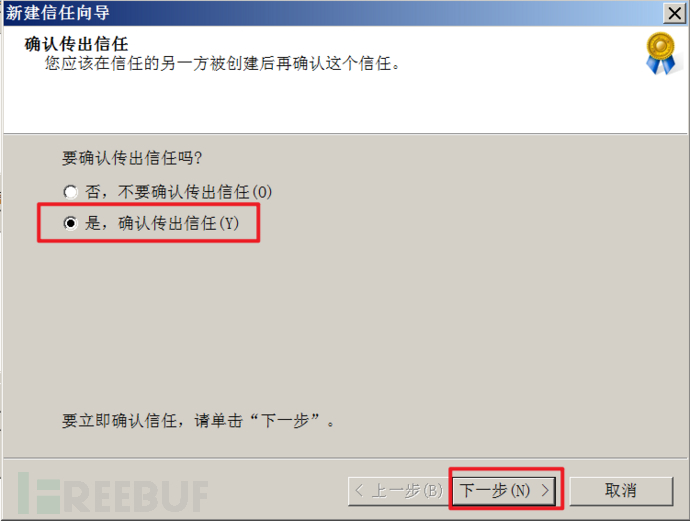Click the question text 要确认传出信任吗?
690x521 pixels.
[132, 158]
